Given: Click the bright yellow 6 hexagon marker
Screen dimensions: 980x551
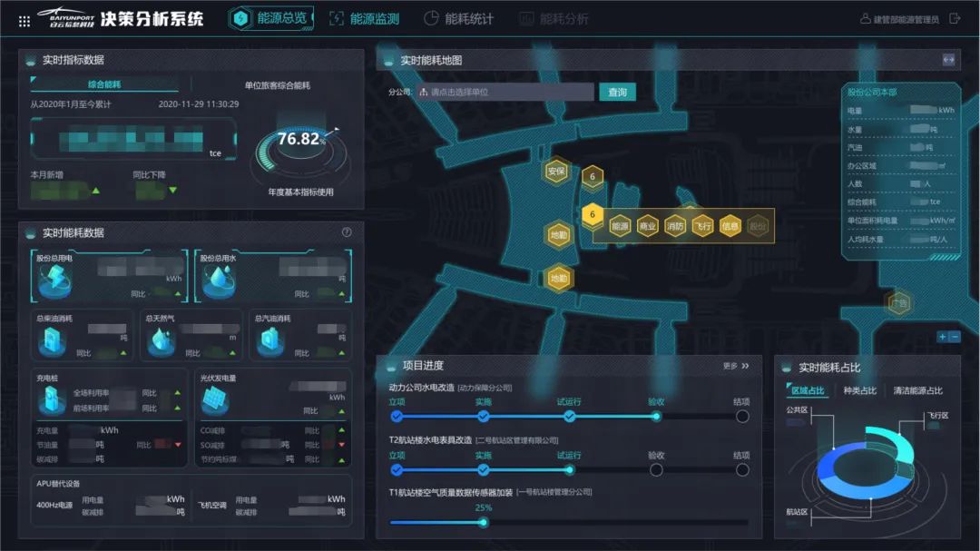Looking at the screenshot, I should tap(593, 214).
